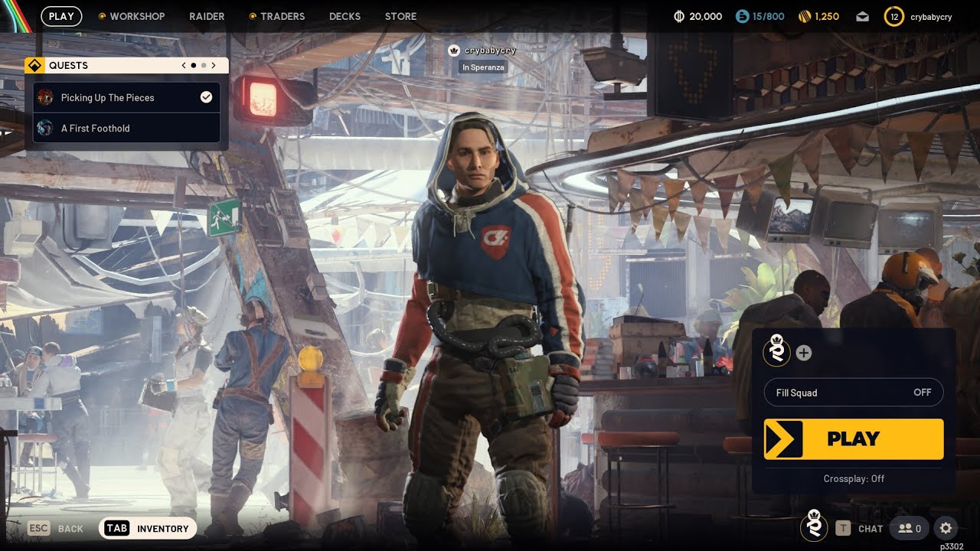
Task: Click the checkmark on Picking Up The Pieces
Action: [206, 97]
